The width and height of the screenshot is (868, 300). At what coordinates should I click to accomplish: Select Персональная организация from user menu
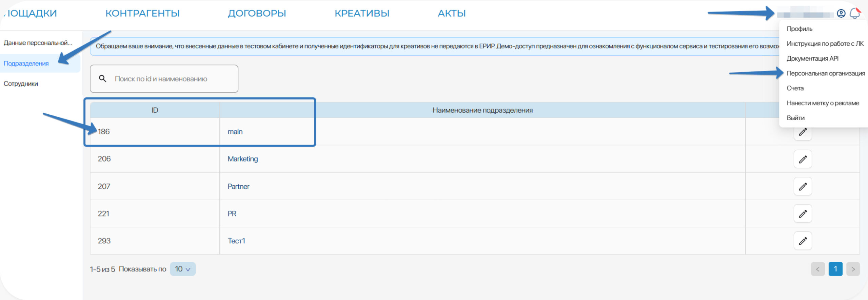[825, 73]
